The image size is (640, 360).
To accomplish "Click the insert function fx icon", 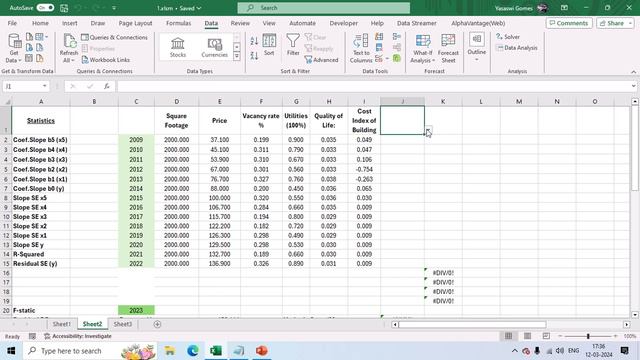I will [107, 86].
